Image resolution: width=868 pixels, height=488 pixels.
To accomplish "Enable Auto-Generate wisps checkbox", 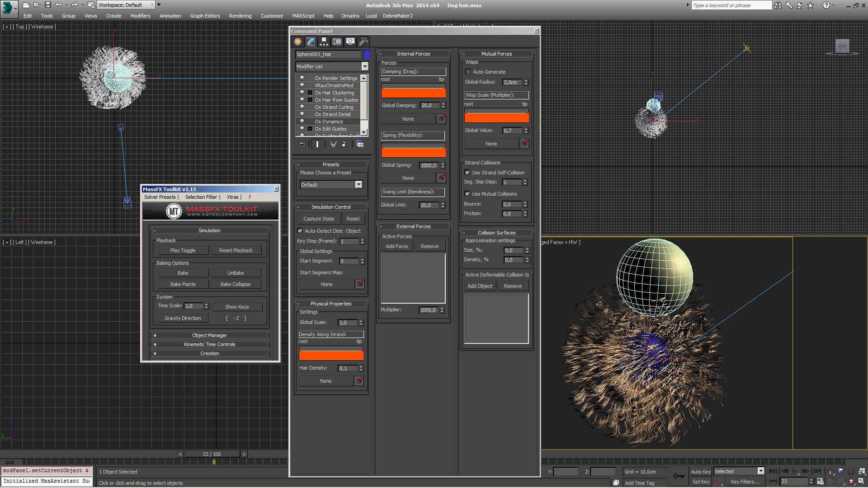I will [468, 72].
